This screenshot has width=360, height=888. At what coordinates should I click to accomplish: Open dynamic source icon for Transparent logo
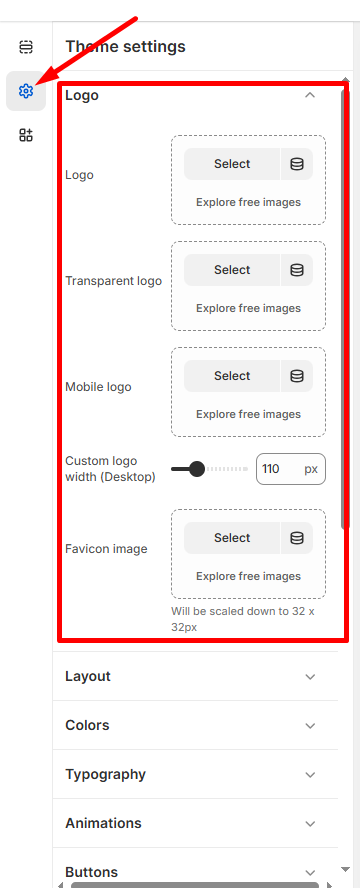pos(297,270)
